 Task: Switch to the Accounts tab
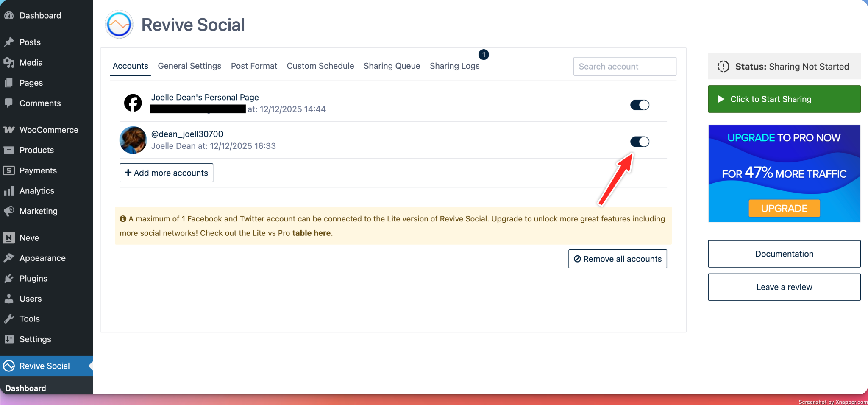coord(131,66)
